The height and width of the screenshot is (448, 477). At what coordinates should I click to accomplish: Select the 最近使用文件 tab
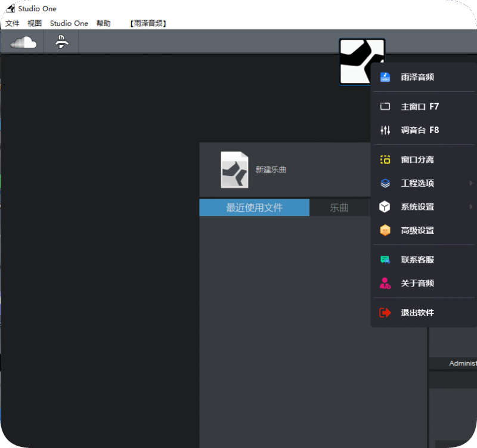(254, 207)
